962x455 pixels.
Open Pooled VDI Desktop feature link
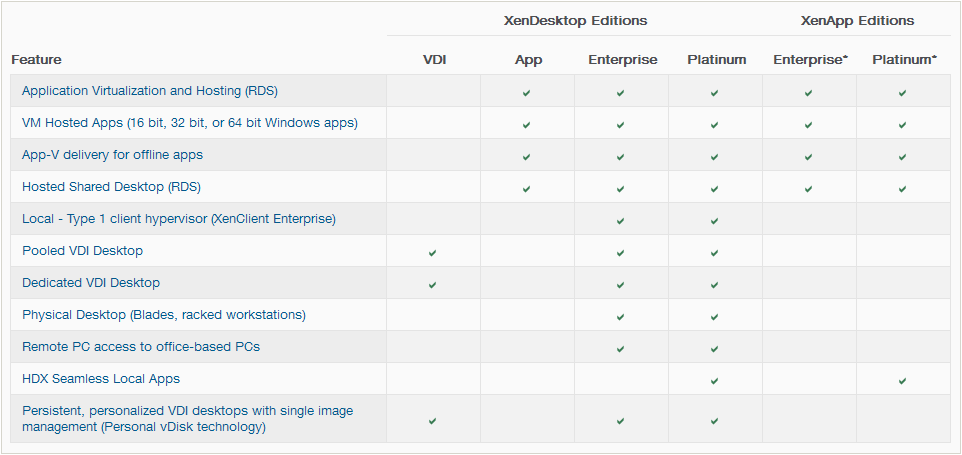pyautogui.click(x=82, y=250)
